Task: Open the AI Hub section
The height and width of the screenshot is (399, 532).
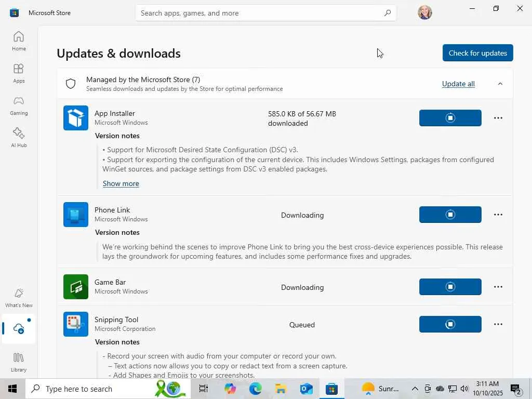Action: coord(19,138)
